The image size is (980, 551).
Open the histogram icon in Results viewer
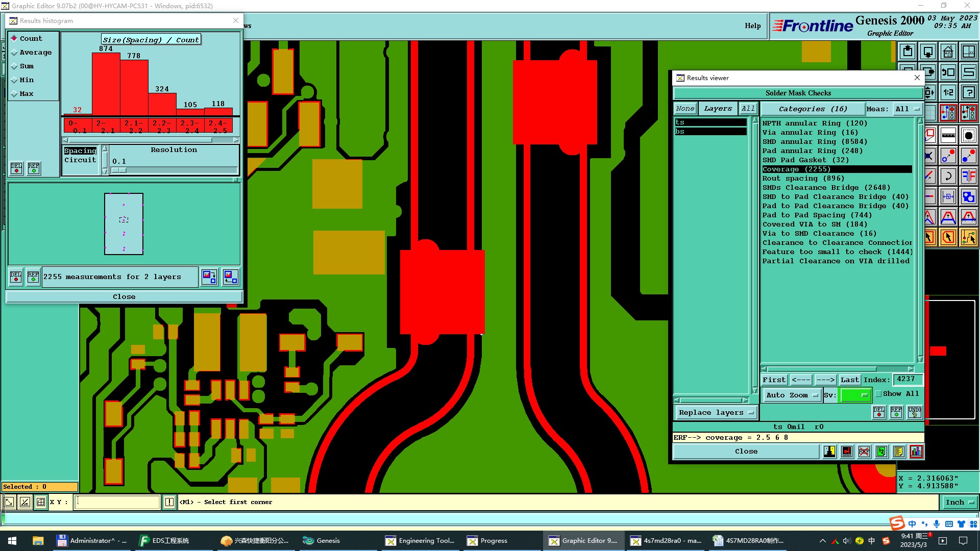[916, 452]
